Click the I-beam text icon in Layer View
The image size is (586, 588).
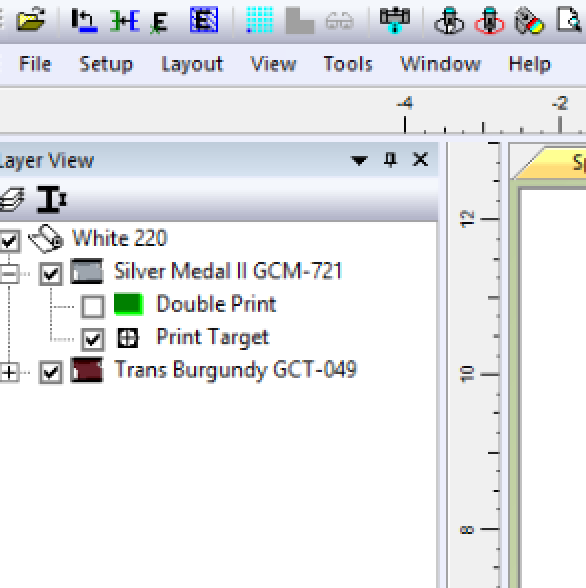point(52,200)
